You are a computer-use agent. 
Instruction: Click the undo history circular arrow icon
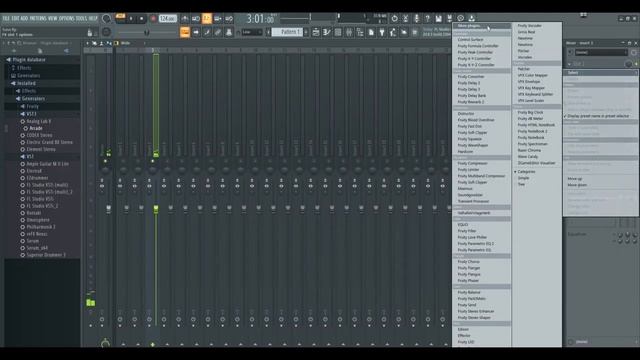394,18
